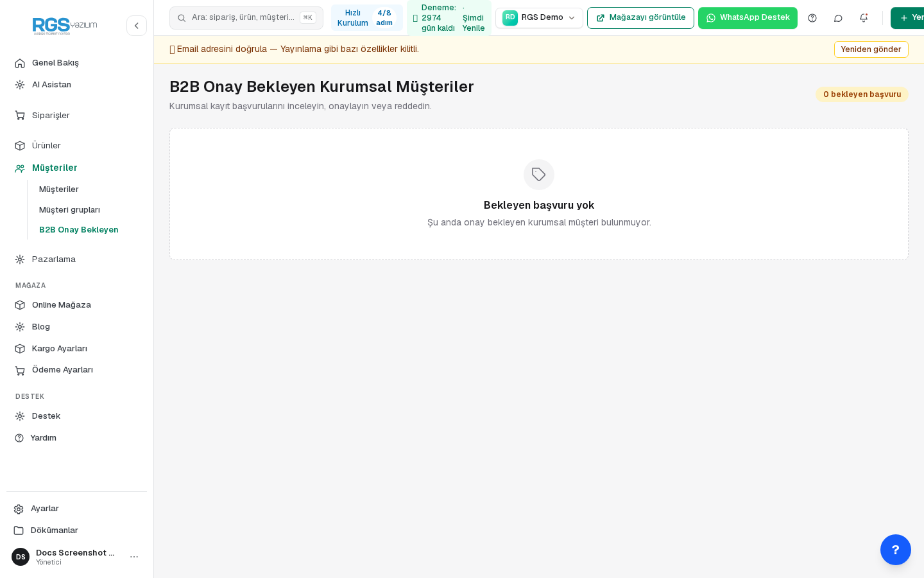The height and width of the screenshot is (578, 924).
Task: Click the Docs Screenshot user name
Action: coord(75,553)
